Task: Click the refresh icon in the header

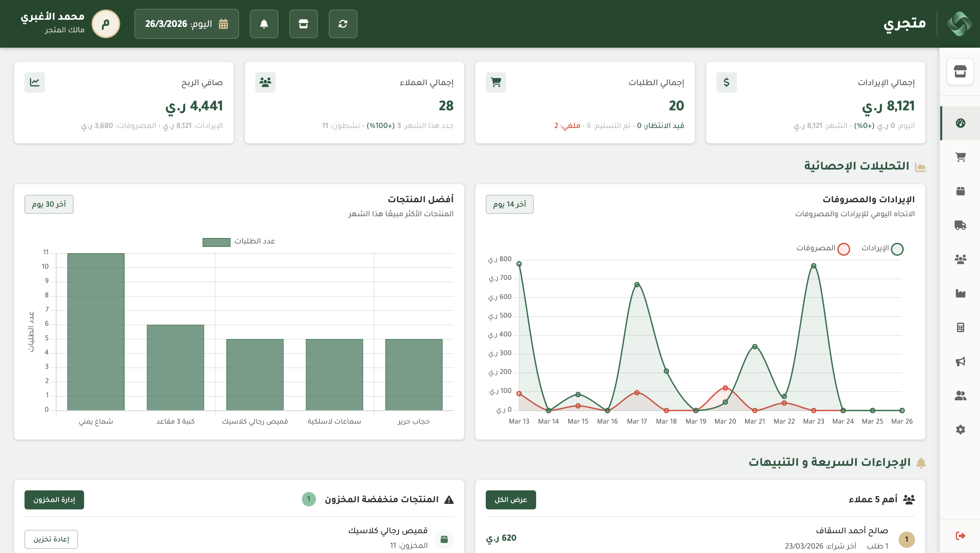Action: [343, 23]
